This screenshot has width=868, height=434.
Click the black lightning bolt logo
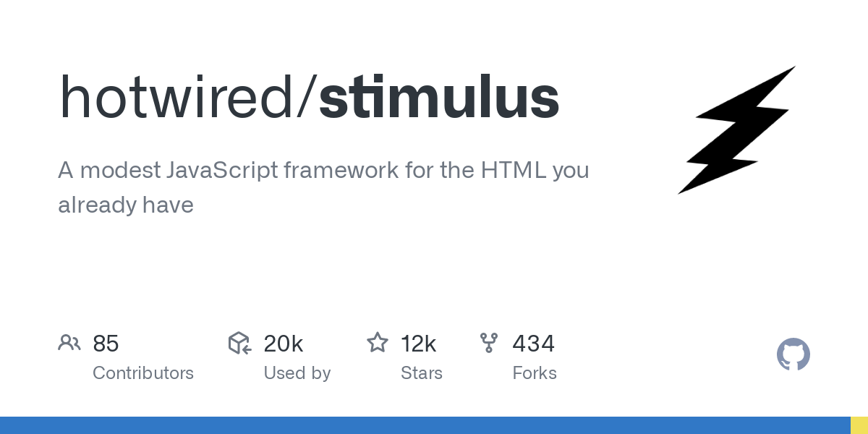(x=738, y=130)
